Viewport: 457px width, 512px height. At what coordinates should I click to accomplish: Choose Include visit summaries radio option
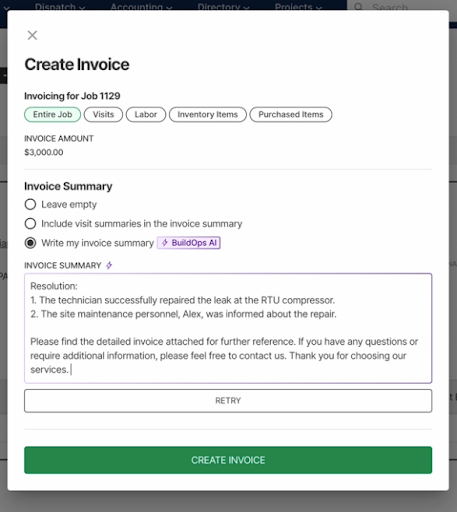30,223
